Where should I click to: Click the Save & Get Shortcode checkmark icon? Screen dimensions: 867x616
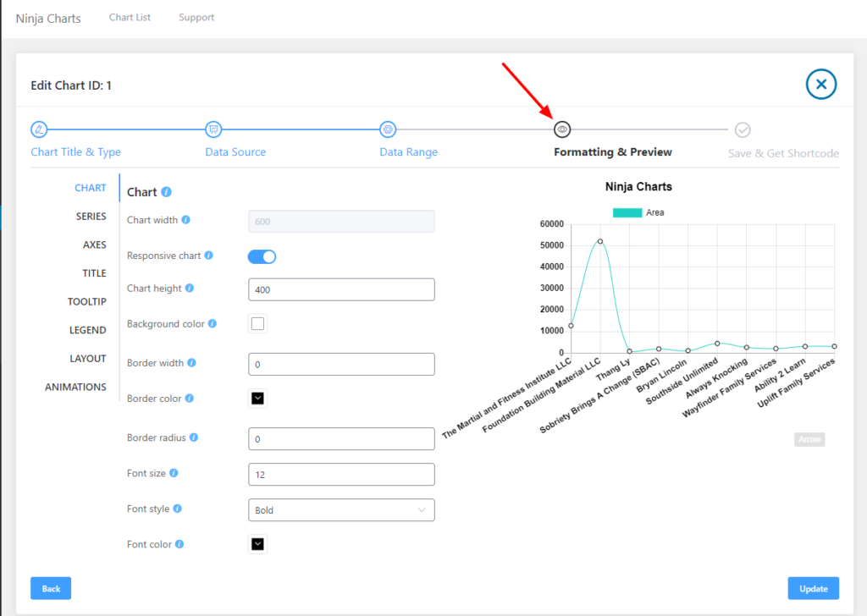[743, 129]
